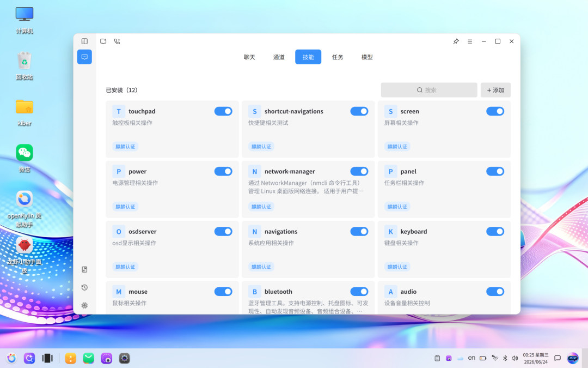The width and height of the screenshot is (588, 368).
Task: Open the Bluetooth tray icon
Action: [x=505, y=358]
